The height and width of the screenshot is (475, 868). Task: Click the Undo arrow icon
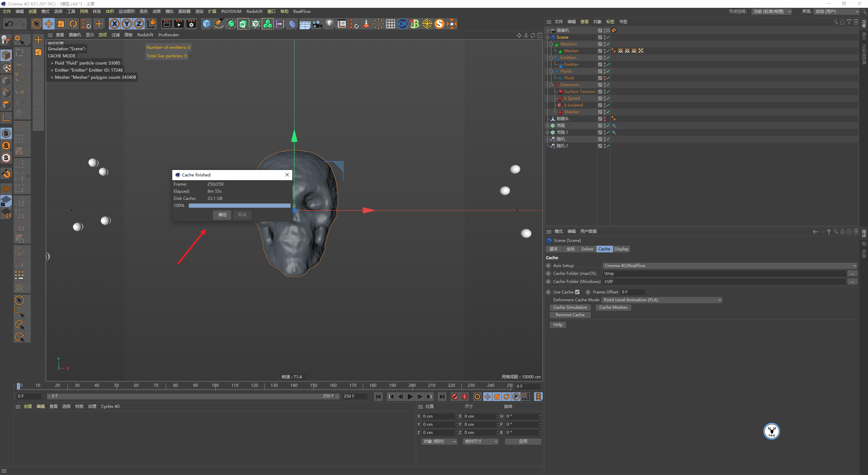(x=9, y=24)
